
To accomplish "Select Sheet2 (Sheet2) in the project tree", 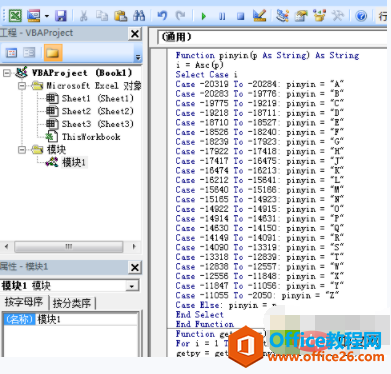I will click(x=97, y=111).
